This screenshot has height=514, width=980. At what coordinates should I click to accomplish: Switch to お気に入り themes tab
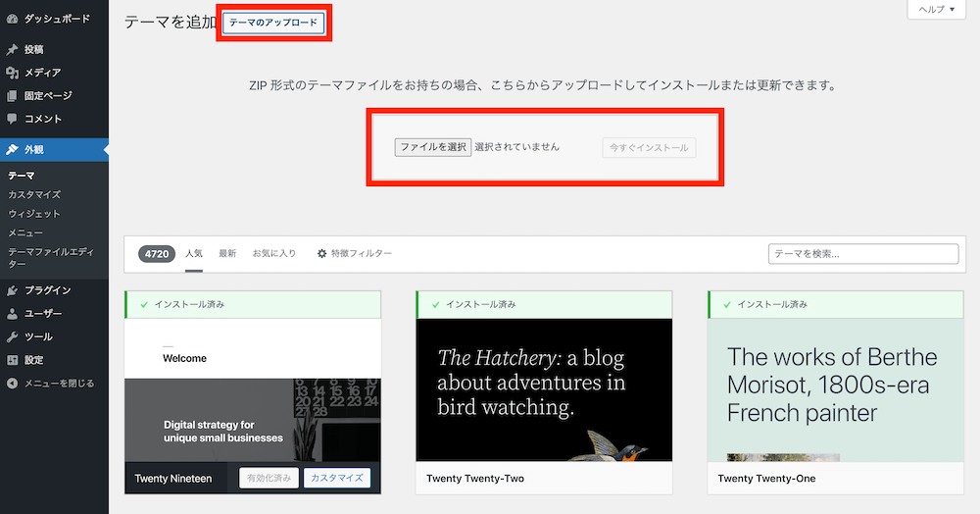274,253
